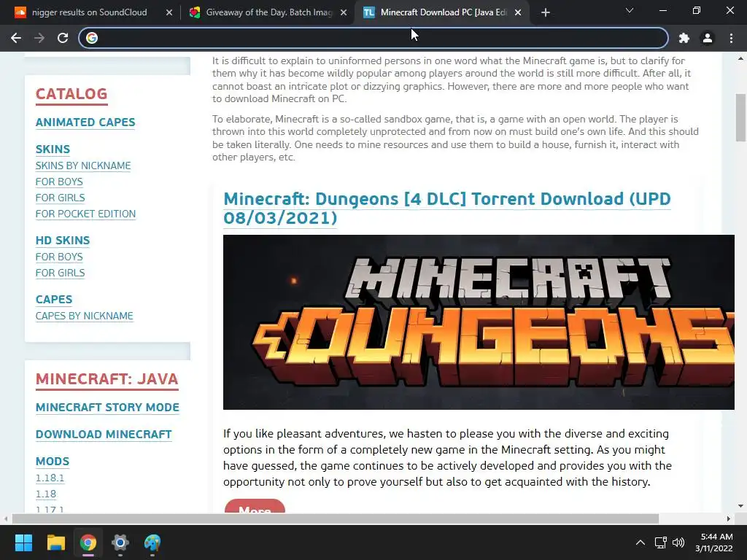Open mods for version 1.18
747x560 pixels.
tap(46, 494)
